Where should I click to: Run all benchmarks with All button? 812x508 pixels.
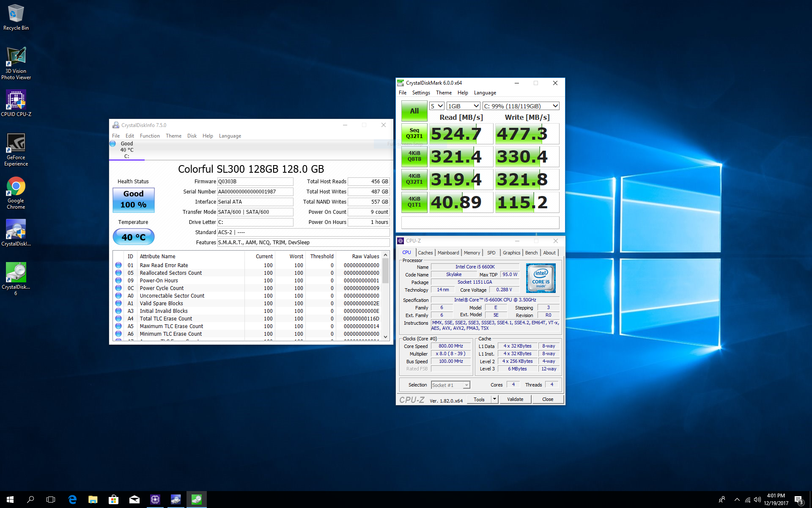pyautogui.click(x=414, y=111)
